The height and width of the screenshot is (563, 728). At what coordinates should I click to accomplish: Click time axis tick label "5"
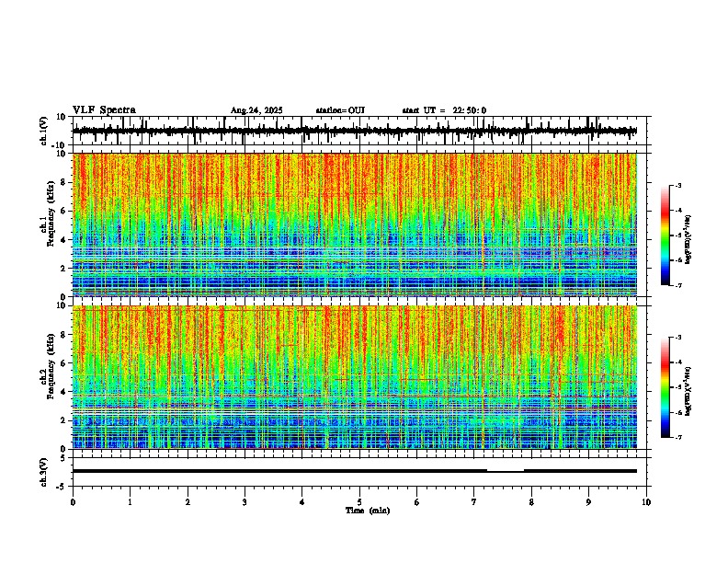pos(359,502)
